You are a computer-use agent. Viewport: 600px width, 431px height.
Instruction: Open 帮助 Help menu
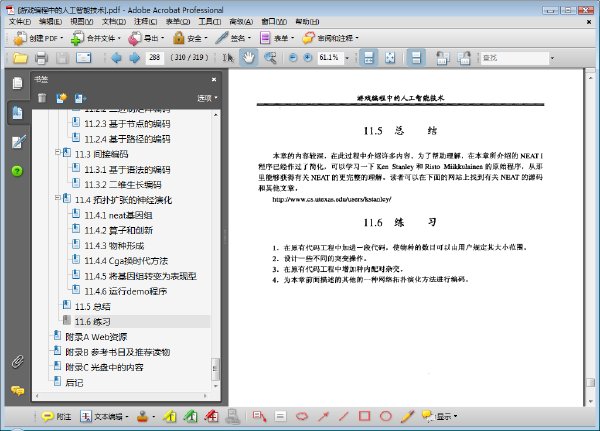(307, 21)
